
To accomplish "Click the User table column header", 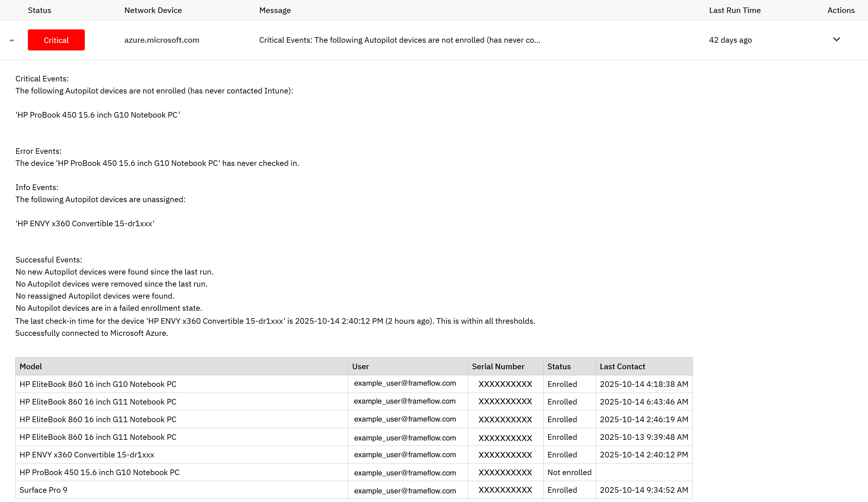I will (x=360, y=366).
